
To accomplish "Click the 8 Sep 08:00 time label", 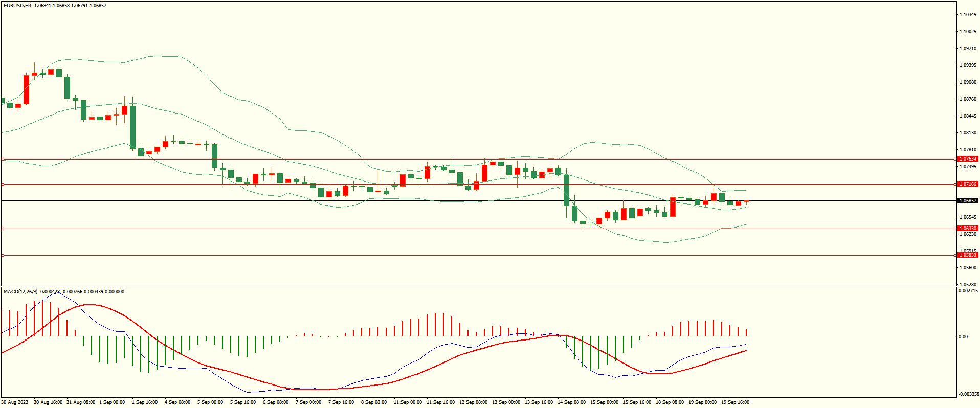I will [x=374, y=402].
